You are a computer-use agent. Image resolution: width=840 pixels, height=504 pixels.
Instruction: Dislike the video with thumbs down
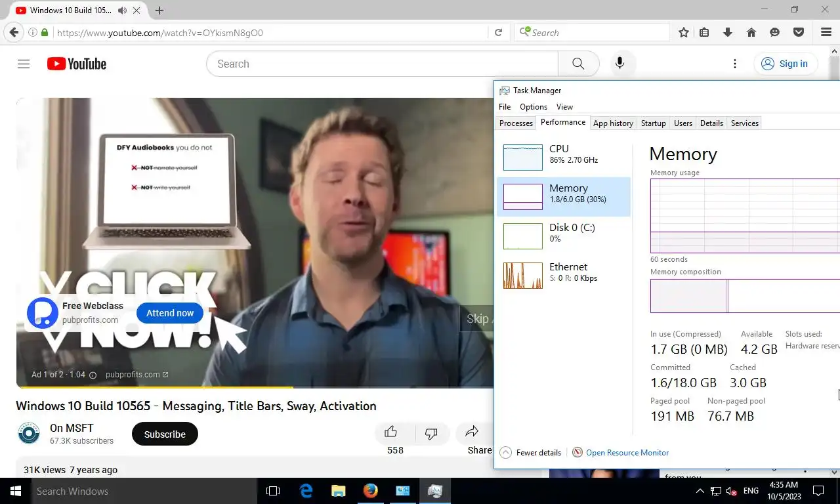pos(431,433)
